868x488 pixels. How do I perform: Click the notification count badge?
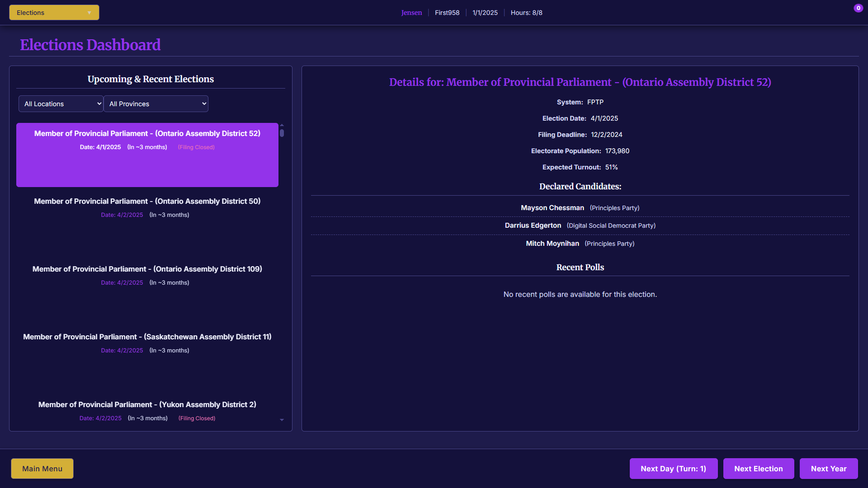click(x=858, y=8)
